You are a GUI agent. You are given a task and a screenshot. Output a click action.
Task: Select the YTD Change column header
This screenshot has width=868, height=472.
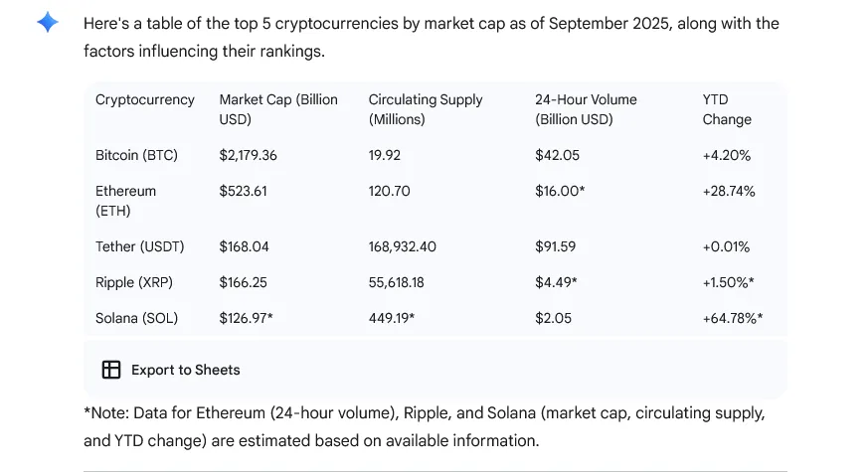tap(727, 109)
